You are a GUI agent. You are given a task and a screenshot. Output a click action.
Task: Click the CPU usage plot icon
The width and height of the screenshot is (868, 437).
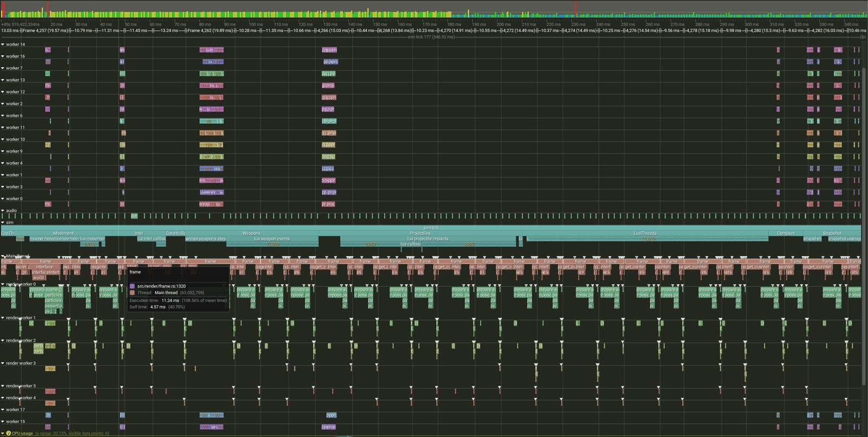pyautogui.click(x=9, y=433)
